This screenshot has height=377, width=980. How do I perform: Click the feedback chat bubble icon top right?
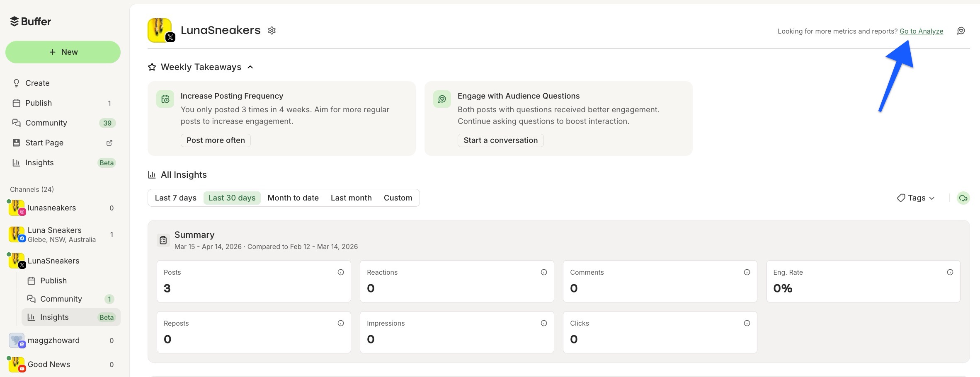click(961, 31)
